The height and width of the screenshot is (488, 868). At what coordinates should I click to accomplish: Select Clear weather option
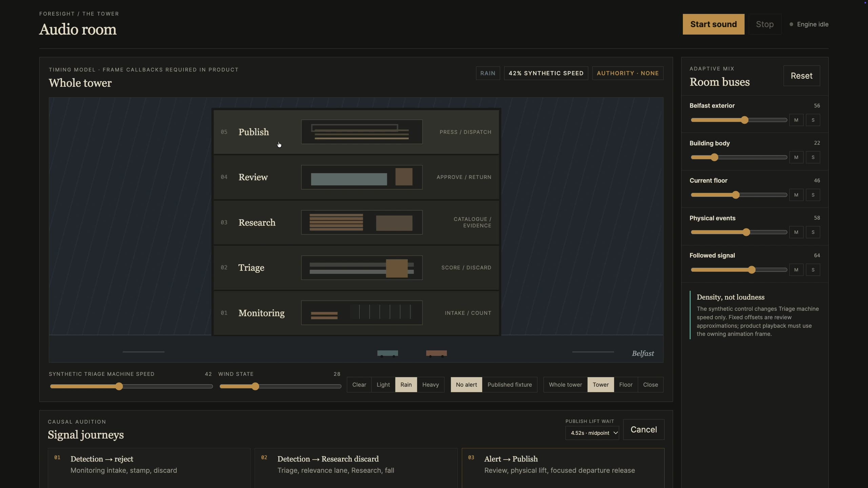click(x=359, y=385)
